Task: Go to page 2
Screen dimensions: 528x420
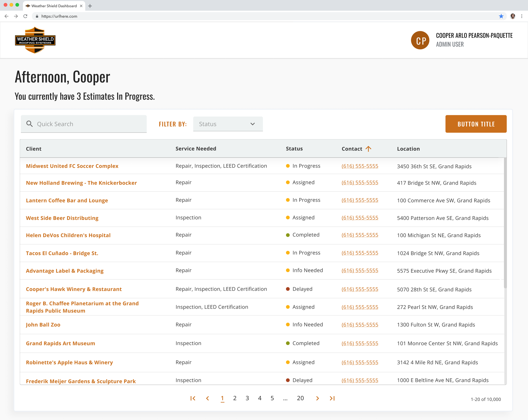Action: 235,398
